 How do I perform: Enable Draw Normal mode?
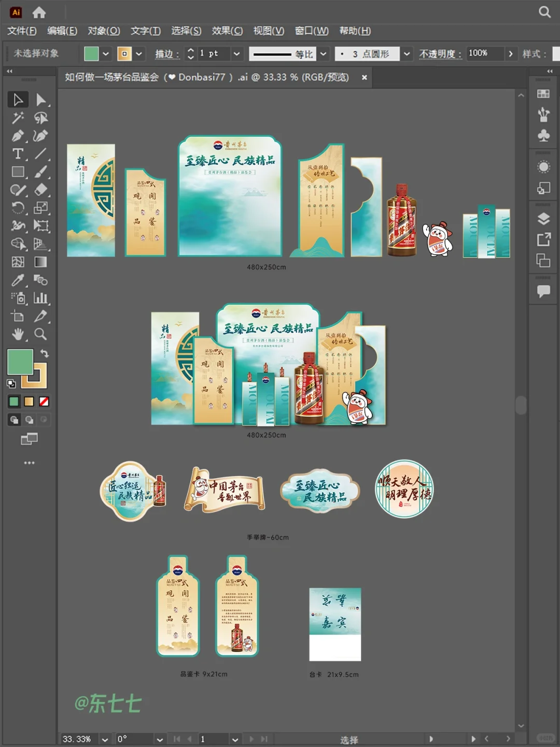[14, 420]
